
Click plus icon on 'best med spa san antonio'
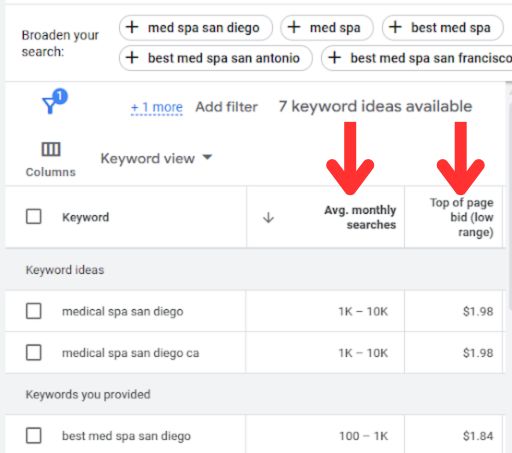pos(132,58)
